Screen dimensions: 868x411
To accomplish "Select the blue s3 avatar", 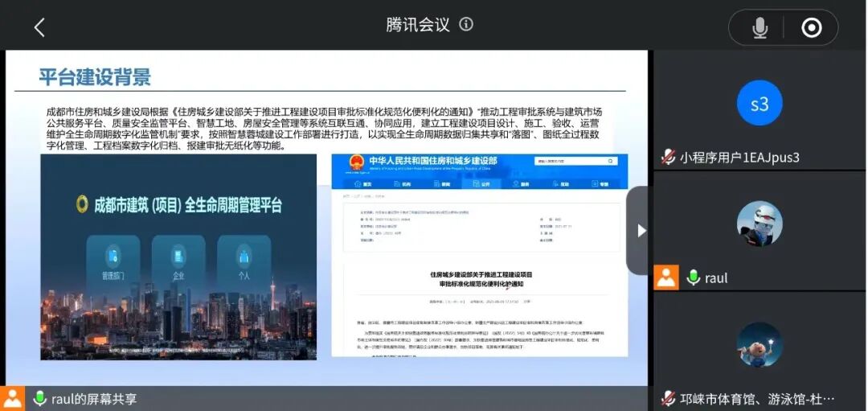I will tap(759, 104).
